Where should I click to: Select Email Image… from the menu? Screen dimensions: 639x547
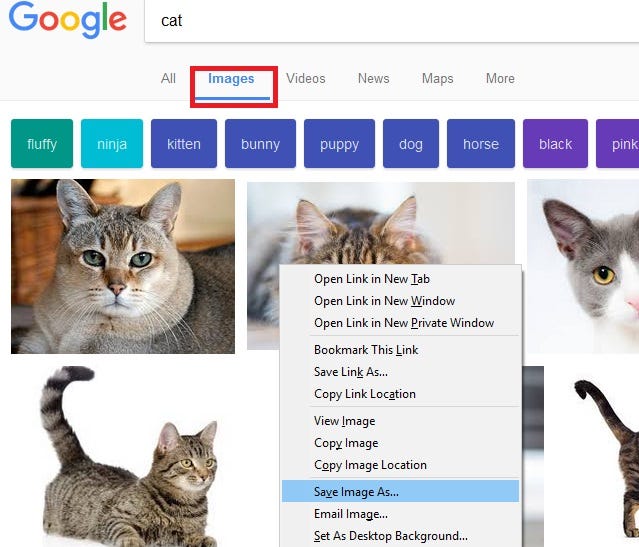pos(400,514)
